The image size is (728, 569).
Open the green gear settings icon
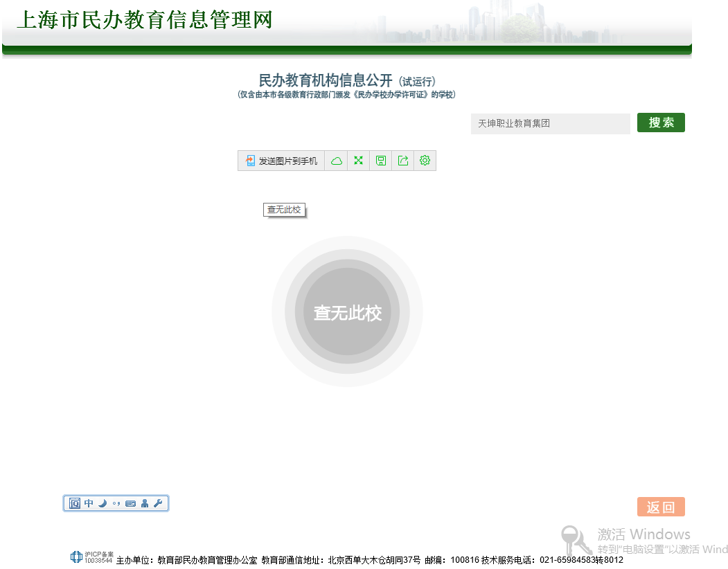click(425, 161)
